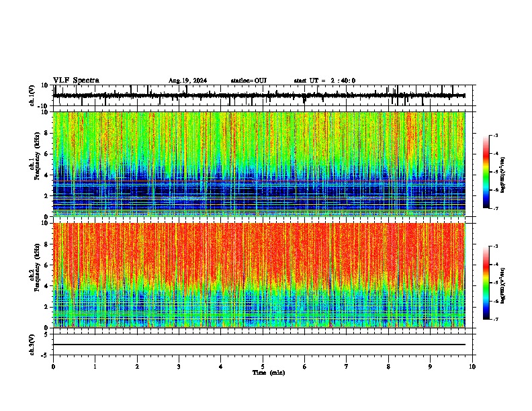Click the ch.2 frequency tick label "2"
The width and height of the screenshot is (532, 411).
coord(47,307)
